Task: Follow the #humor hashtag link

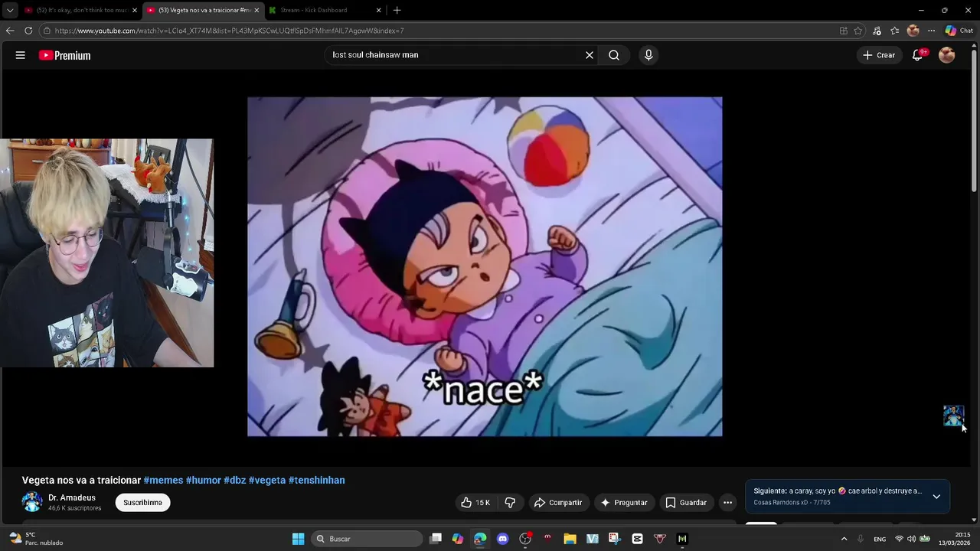Action: pyautogui.click(x=204, y=480)
